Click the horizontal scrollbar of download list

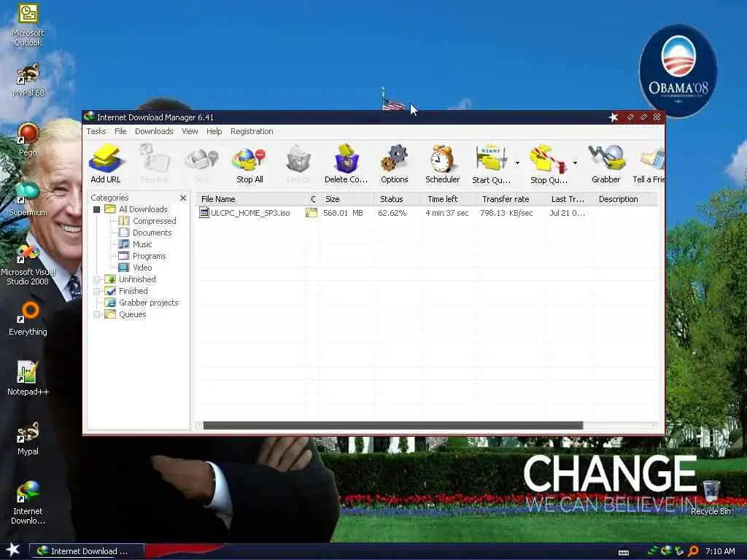392,425
